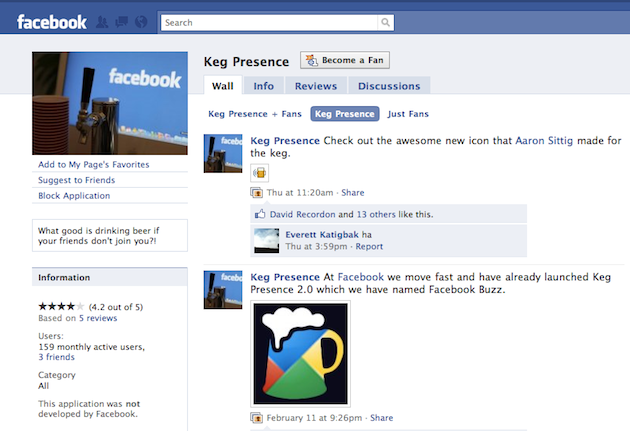Open the Facebook Buzz beer mug image
Image resolution: width=630 pixels, height=431 pixels.
coord(301,354)
